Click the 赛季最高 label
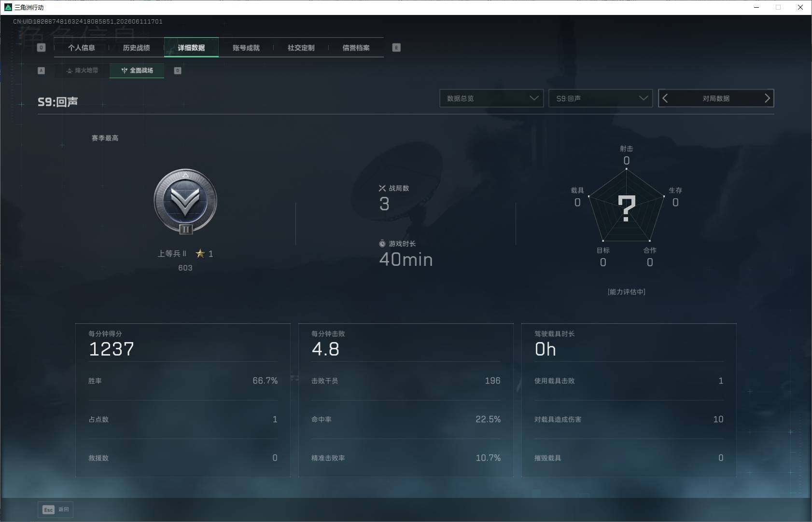Viewport: 812px width, 522px height. (105, 138)
